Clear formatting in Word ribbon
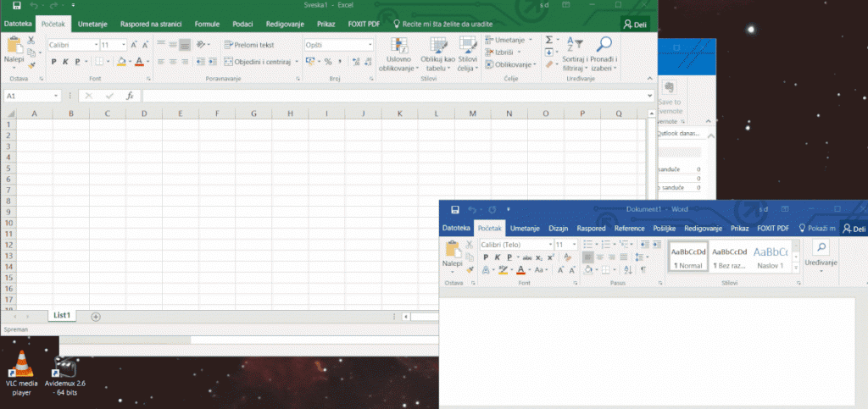Image resolution: width=868 pixels, height=409 pixels. tap(567, 257)
